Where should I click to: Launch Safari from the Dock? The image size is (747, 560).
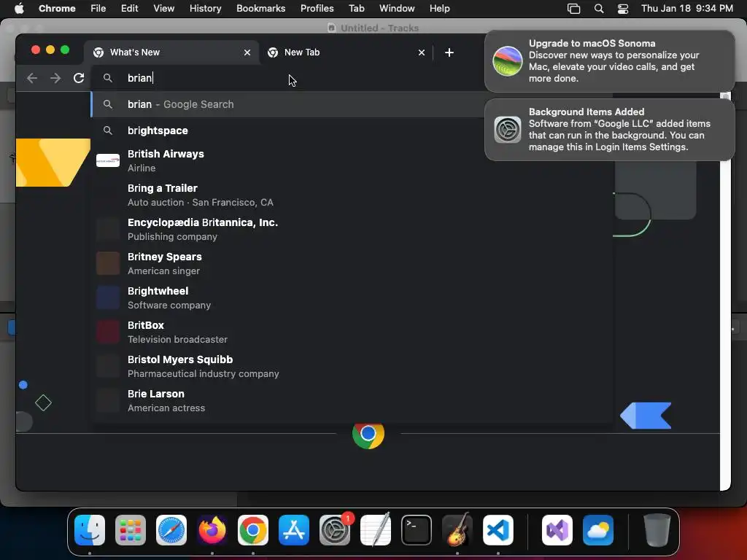click(x=171, y=530)
